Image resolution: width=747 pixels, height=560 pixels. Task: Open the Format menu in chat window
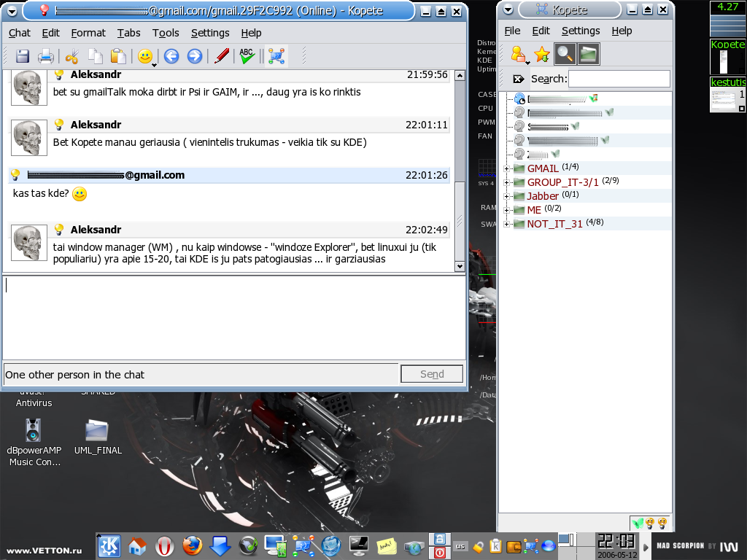[x=88, y=33]
